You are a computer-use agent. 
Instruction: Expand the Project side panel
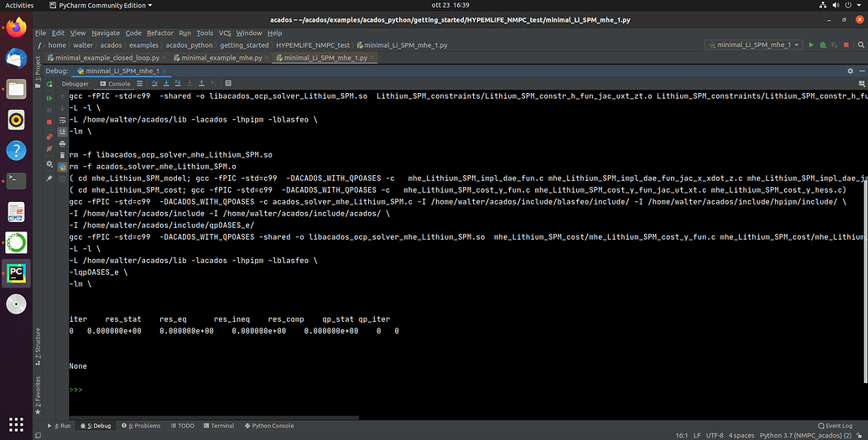pos(38,72)
